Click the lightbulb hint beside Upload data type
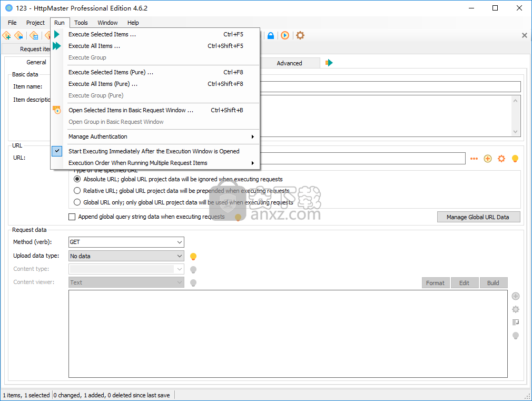This screenshot has height=401, width=532. [193, 257]
